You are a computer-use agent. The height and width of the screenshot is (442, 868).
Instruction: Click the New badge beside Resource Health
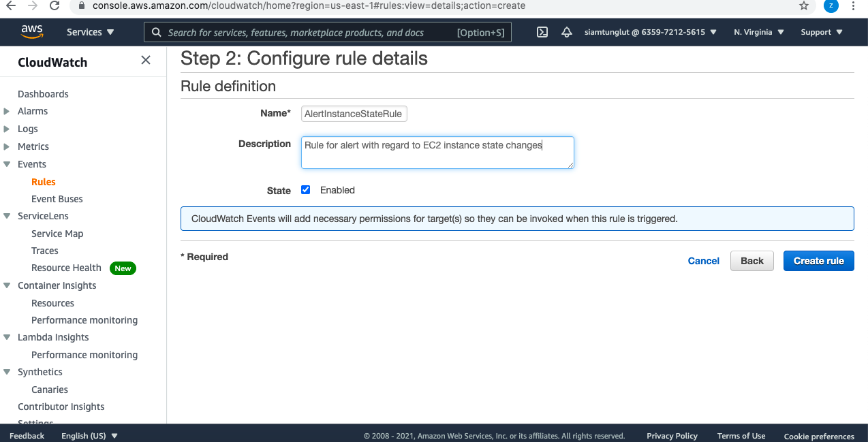point(123,268)
